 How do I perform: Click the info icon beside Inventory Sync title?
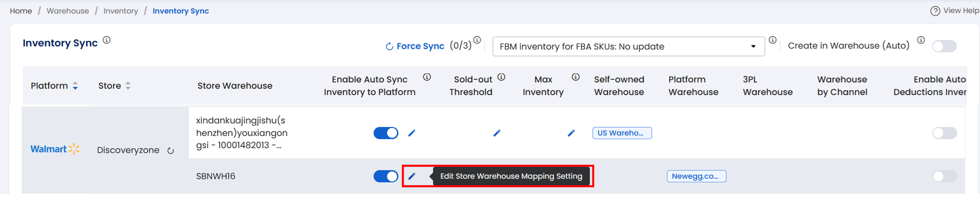[107, 40]
